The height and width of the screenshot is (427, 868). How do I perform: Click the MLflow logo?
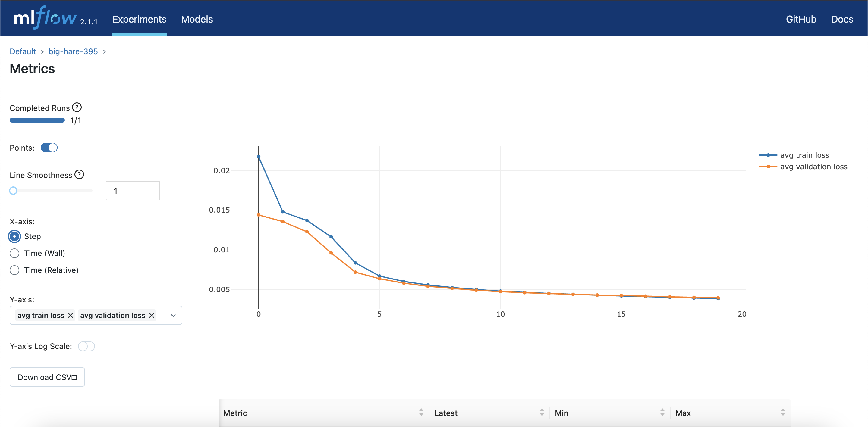pyautogui.click(x=46, y=18)
